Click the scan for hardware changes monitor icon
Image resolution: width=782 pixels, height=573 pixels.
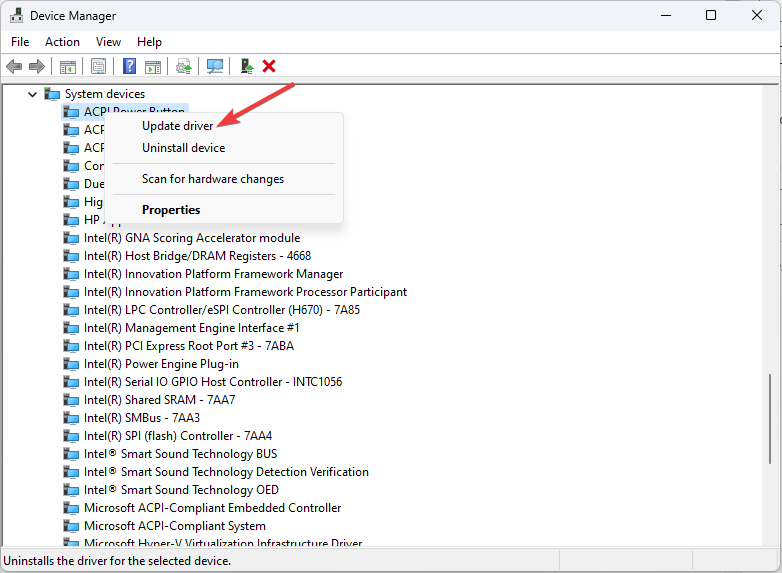pyautogui.click(x=214, y=66)
